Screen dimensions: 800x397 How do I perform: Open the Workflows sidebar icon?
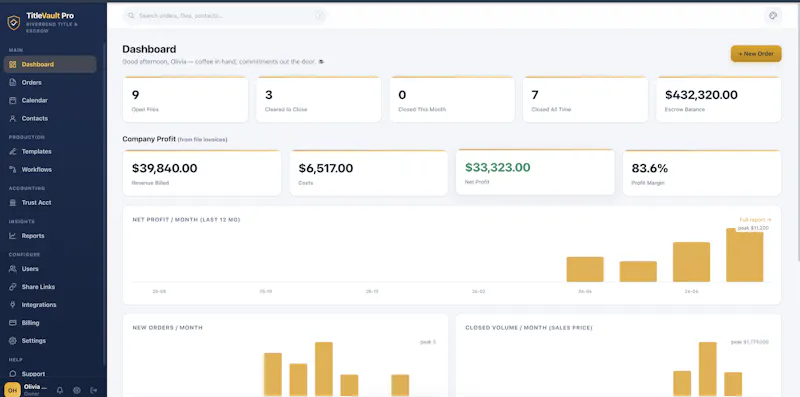click(x=13, y=169)
